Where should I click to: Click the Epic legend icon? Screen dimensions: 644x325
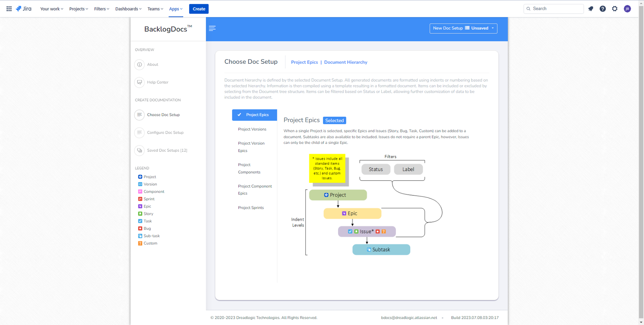[140, 206]
